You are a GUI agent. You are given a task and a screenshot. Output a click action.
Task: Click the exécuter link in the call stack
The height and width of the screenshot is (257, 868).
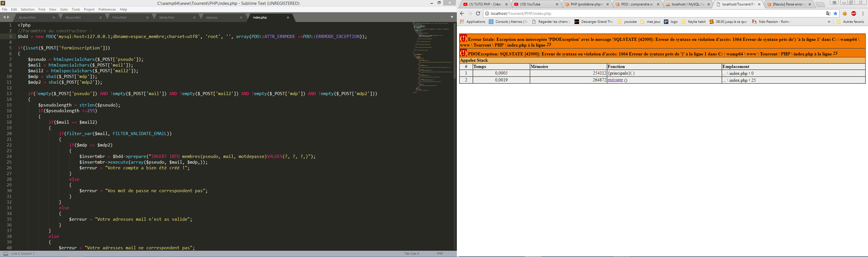(x=615, y=80)
